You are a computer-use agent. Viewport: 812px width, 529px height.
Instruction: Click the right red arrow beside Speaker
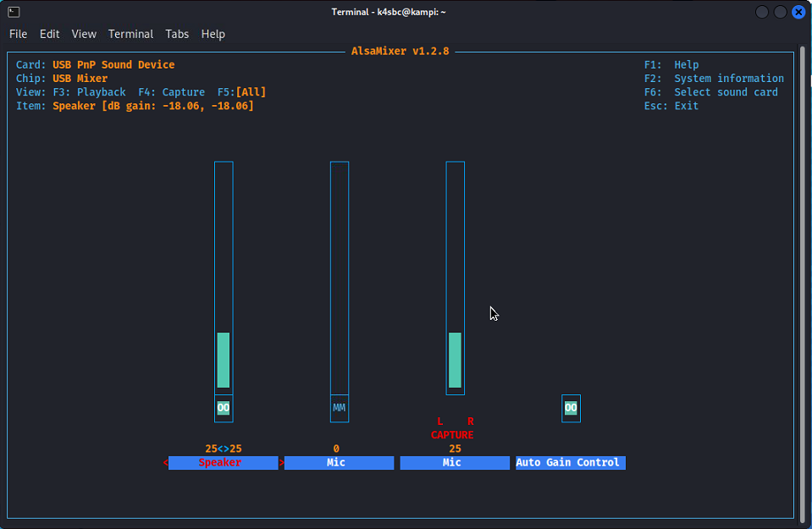[282, 463]
